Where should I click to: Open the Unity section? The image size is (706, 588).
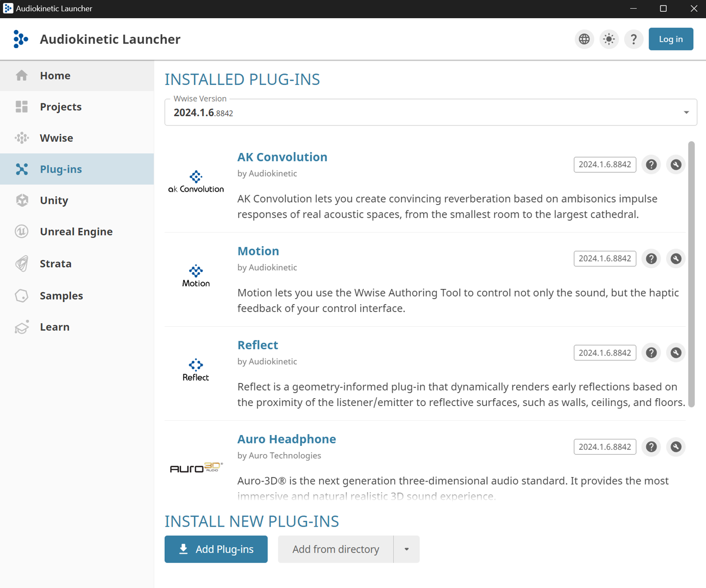pos(54,200)
